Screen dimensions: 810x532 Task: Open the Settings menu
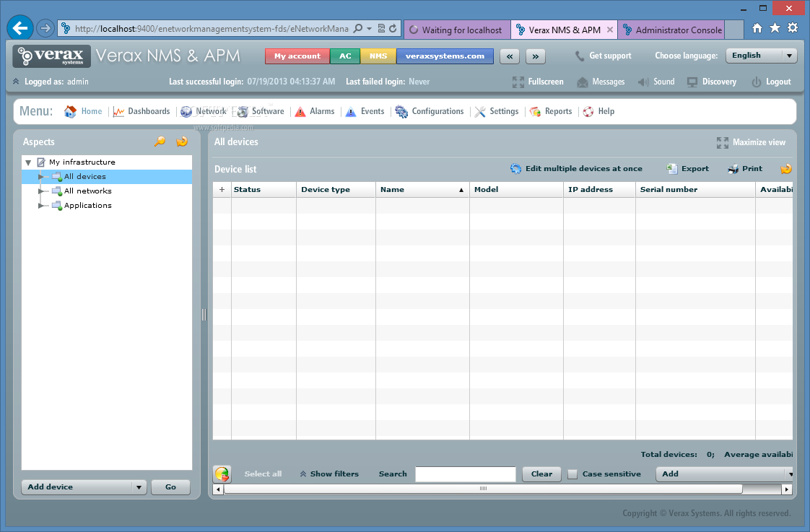[x=497, y=111]
